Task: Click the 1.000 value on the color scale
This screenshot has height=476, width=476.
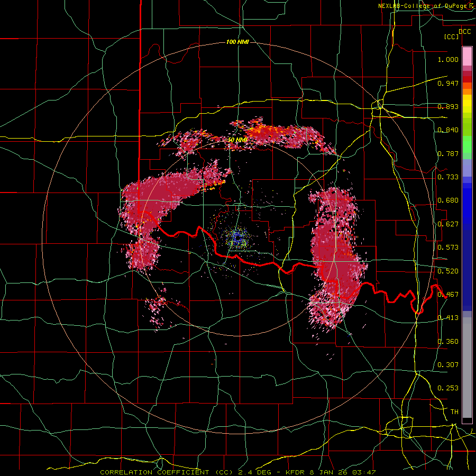Action: pyautogui.click(x=448, y=59)
